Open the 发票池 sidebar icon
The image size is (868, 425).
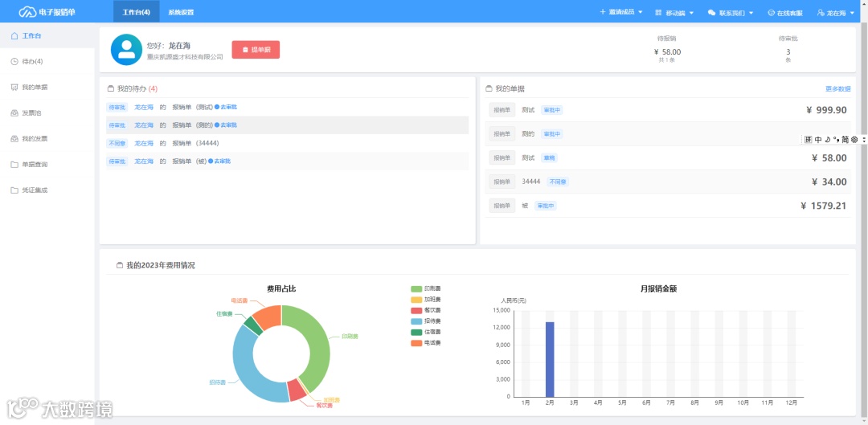[x=14, y=113]
